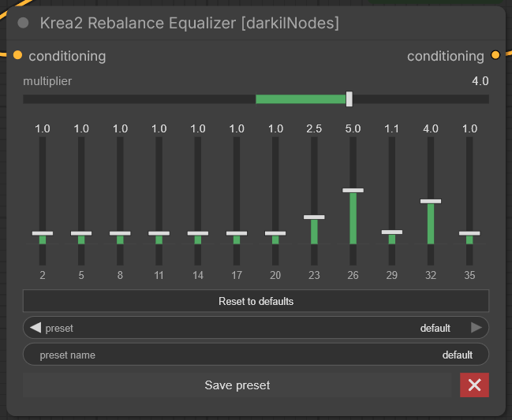Click the node title Krea2 Rebalance Equalizer
Viewport: 512px width, 420px height.
pos(189,23)
